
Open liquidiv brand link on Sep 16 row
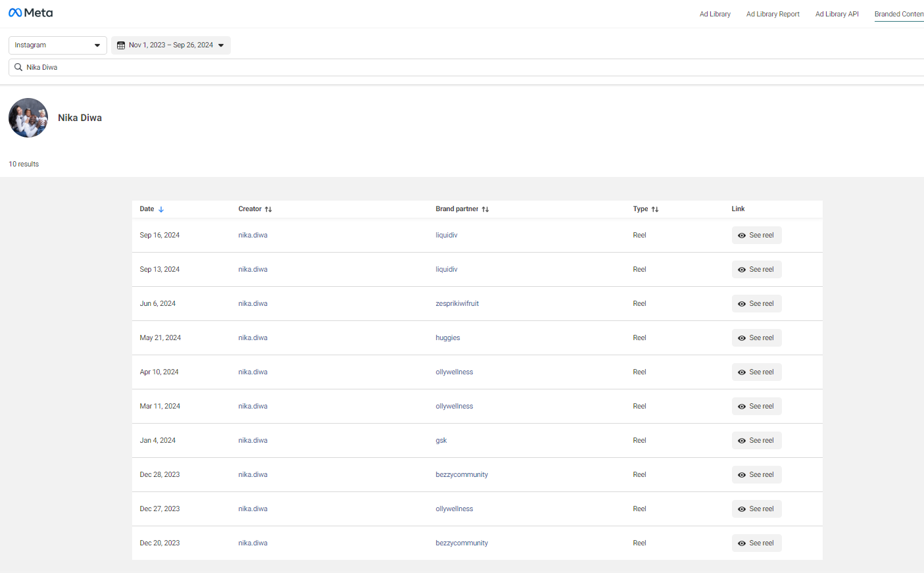tap(447, 236)
